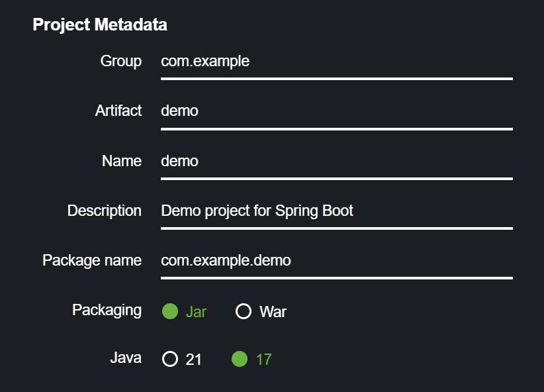Click into the Name input field
Screen dimensions: 544x392
336,162
